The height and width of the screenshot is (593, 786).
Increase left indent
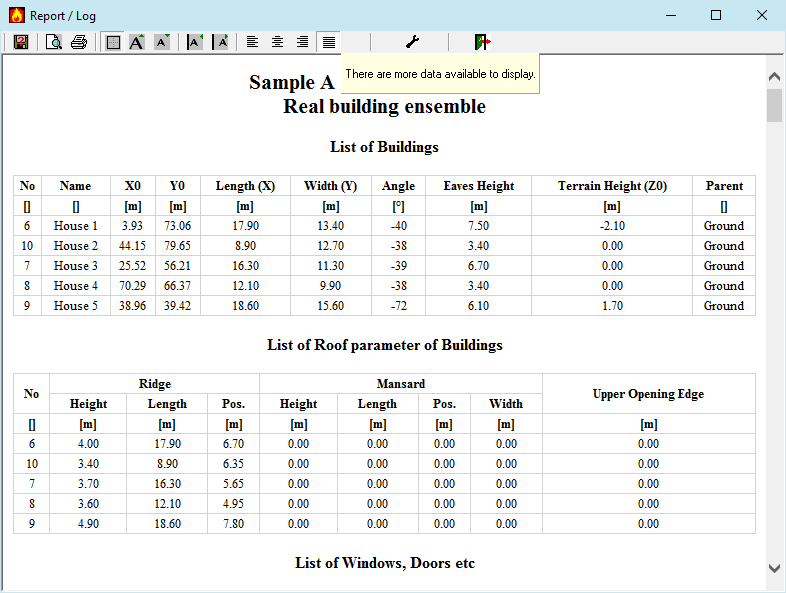click(220, 42)
